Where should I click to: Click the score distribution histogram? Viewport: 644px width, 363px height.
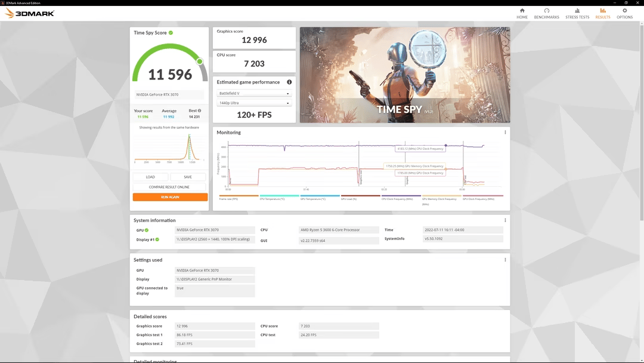point(169,148)
